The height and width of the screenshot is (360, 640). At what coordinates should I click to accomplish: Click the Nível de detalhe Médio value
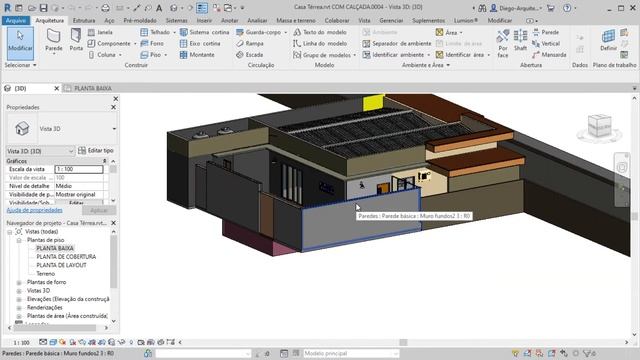coord(79,186)
